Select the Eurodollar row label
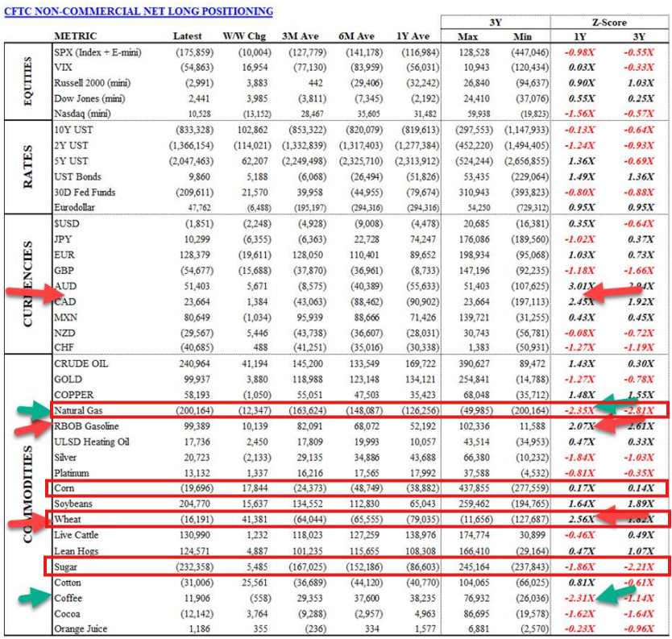This screenshot has height=639, width=672. click(x=75, y=207)
